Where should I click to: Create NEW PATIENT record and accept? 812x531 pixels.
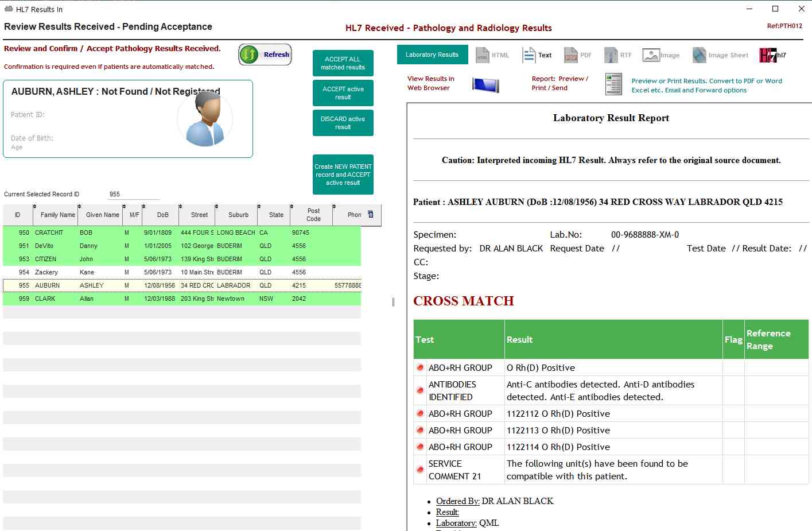click(x=343, y=175)
